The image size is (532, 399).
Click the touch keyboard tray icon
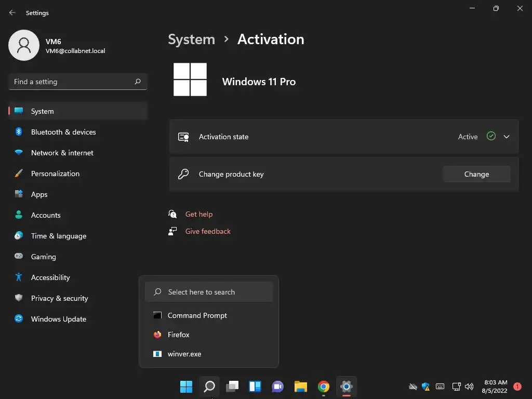click(440, 387)
